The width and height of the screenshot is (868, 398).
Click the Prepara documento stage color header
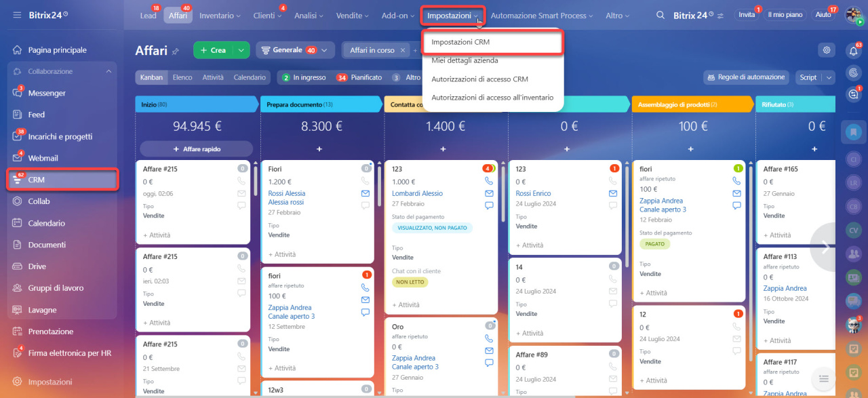(x=320, y=104)
